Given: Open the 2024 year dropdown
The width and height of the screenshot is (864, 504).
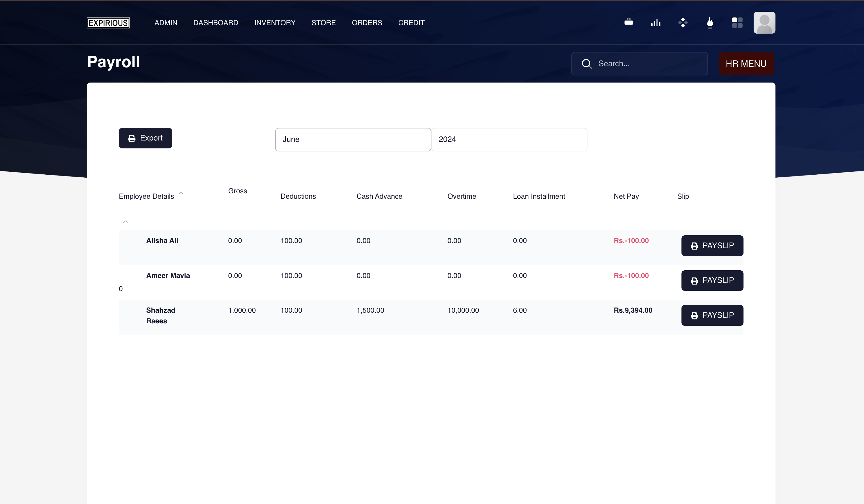Looking at the screenshot, I should (x=509, y=140).
